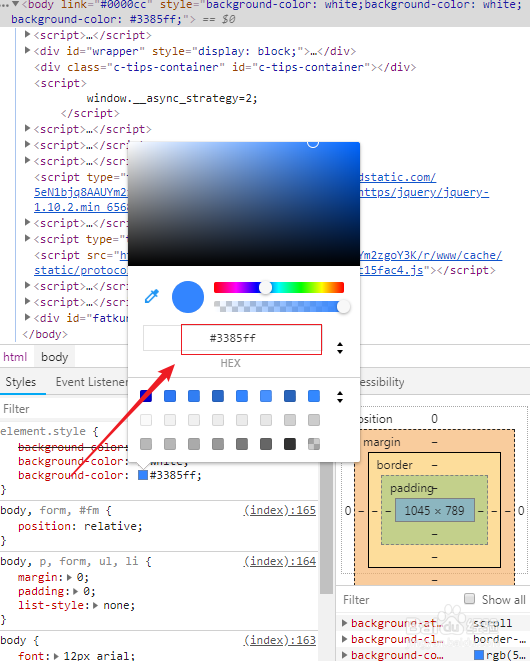Viewport: 530px width, 661px height.
Task: Expand the list-style shorthand property
Action: (x=96, y=606)
